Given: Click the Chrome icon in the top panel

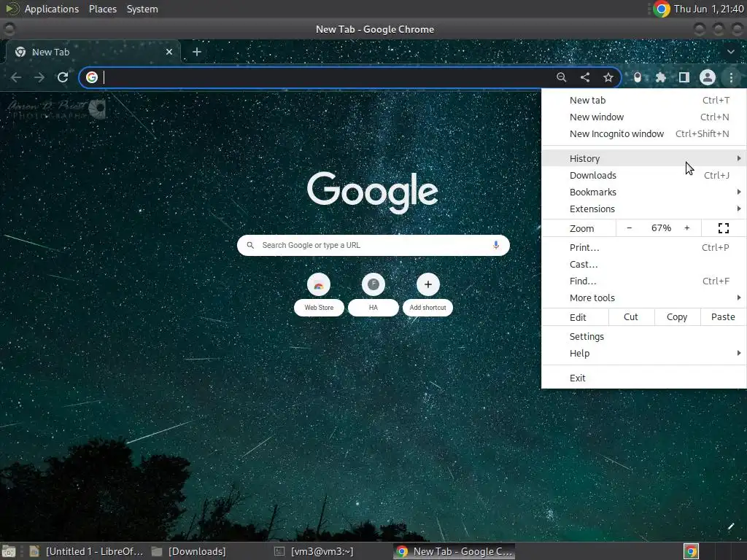Looking at the screenshot, I should tap(661, 9).
